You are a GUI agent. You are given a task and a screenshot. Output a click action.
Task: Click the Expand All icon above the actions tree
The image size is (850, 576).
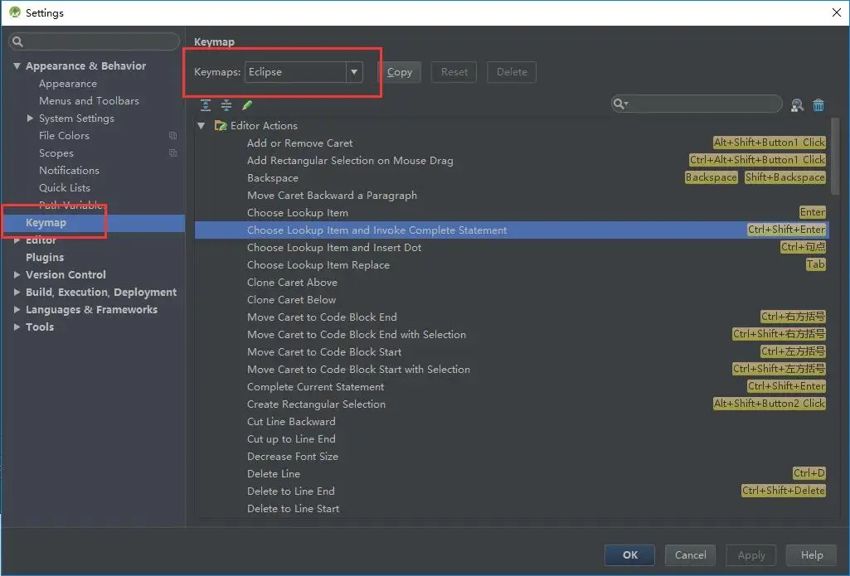coord(205,105)
